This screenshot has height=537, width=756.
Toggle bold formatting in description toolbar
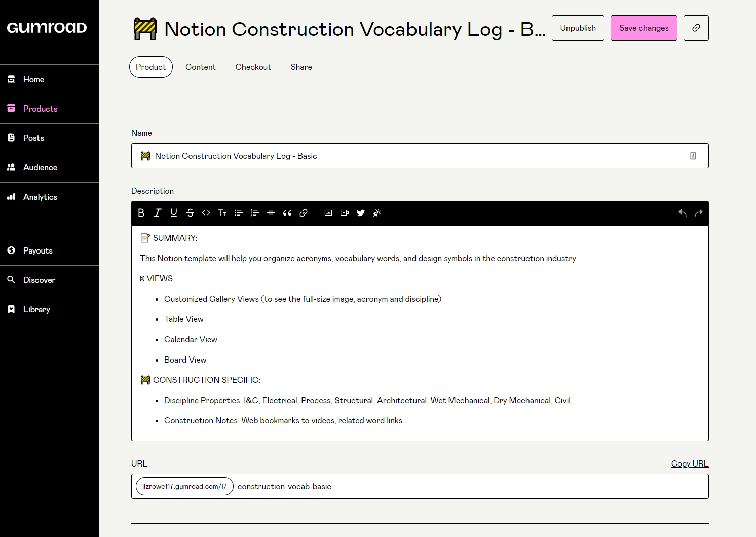[141, 213]
